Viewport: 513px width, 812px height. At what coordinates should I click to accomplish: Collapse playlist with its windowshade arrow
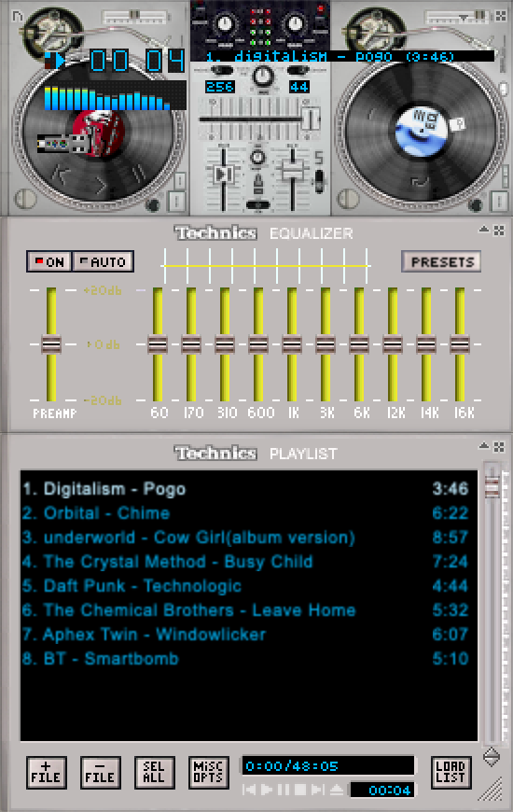tap(484, 445)
